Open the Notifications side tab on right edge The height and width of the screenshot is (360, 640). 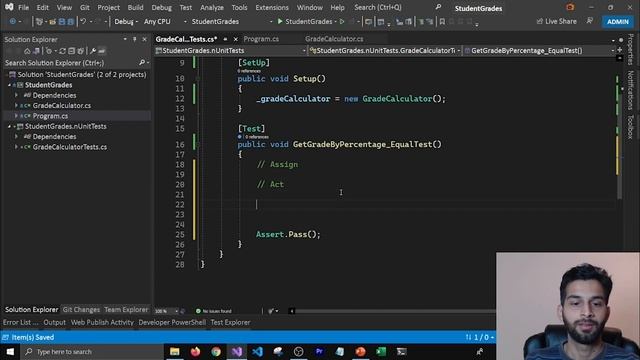[x=631, y=90]
